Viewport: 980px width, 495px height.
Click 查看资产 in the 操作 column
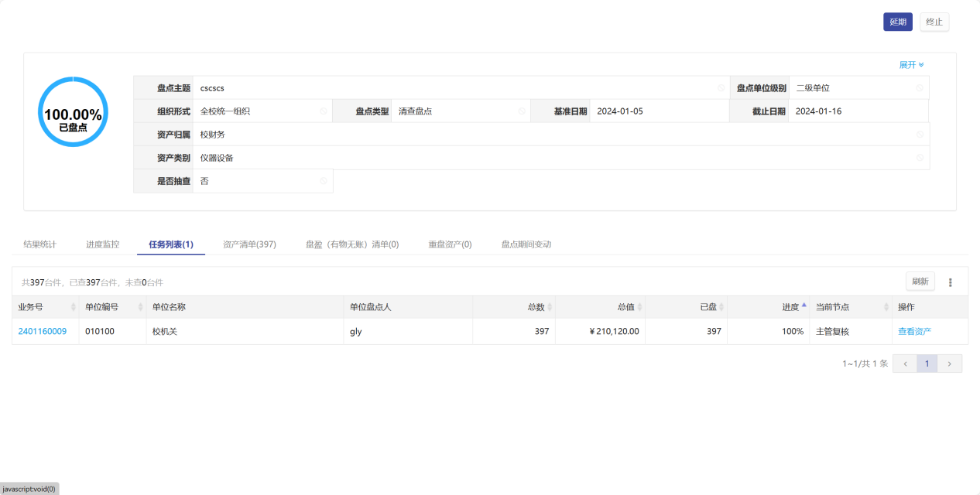(914, 332)
